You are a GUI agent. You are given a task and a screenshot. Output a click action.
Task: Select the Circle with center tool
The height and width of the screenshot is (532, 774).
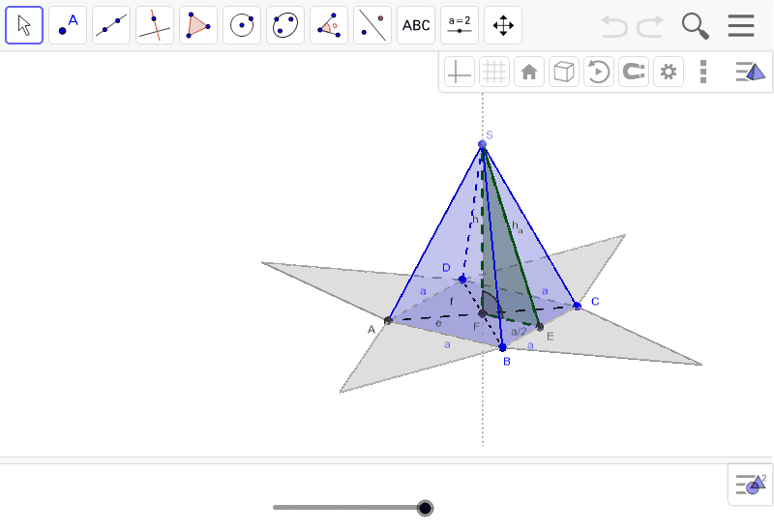tap(242, 25)
